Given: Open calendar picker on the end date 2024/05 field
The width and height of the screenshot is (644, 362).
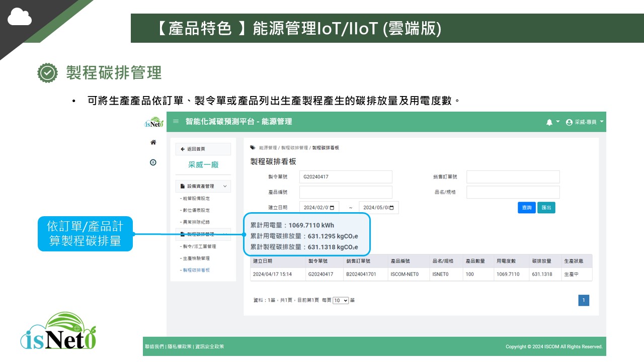Looking at the screenshot, I should [x=391, y=208].
